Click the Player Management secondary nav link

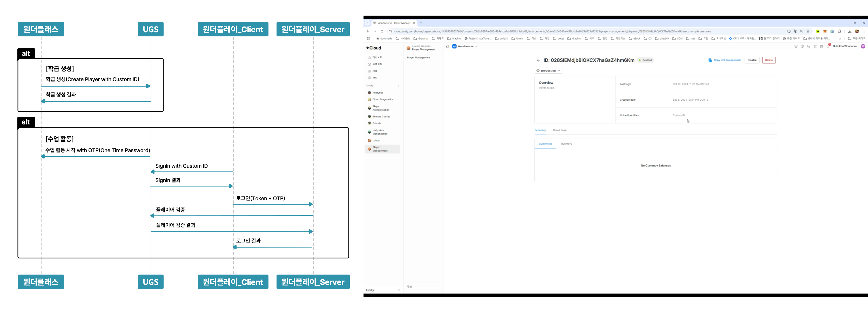418,58
